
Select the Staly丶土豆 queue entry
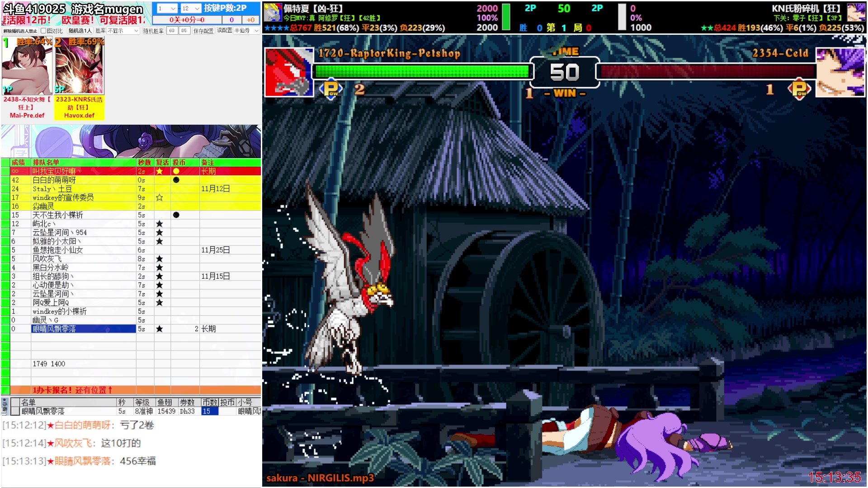click(84, 189)
